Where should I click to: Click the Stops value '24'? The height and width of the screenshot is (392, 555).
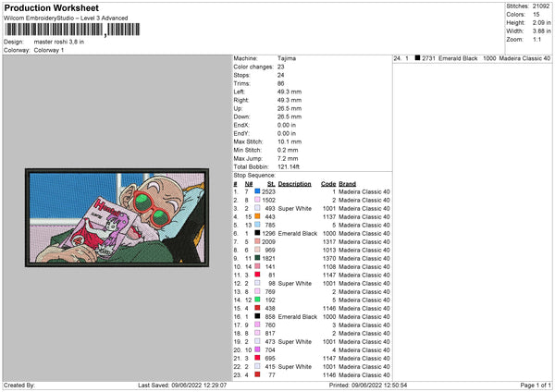click(280, 75)
